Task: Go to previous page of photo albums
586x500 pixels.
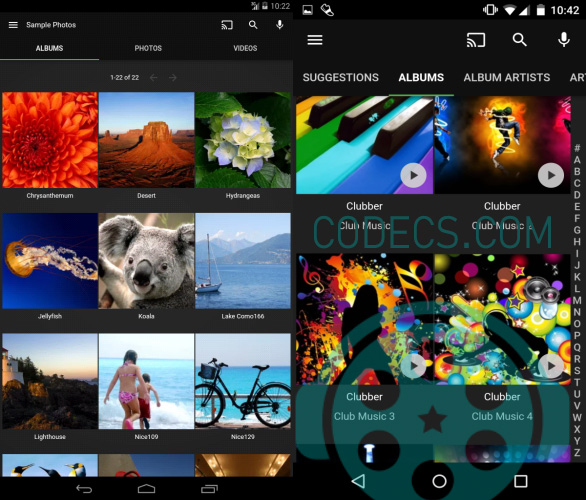Action: point(153,78)
